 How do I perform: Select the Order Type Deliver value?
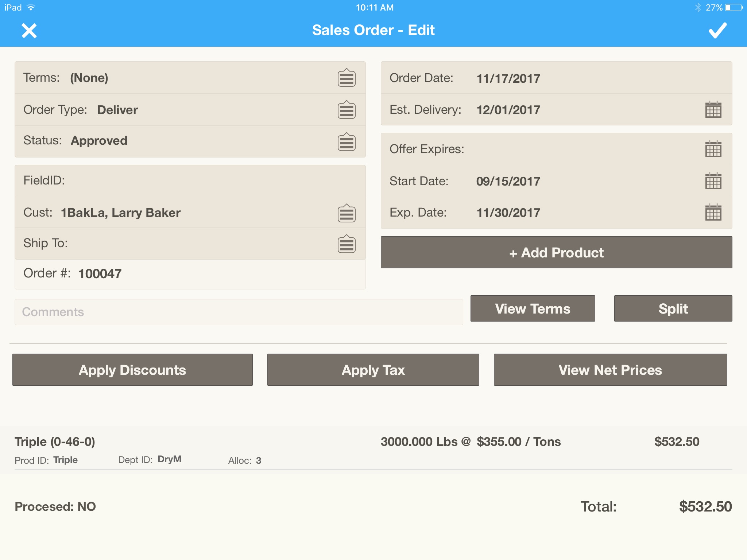(x=117, y=110)
